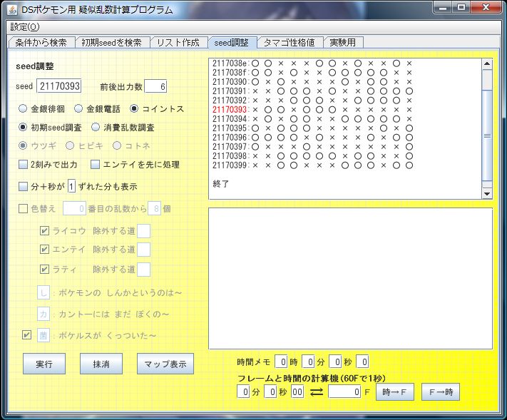Click the last 時間メモ field after 秒

[362, 362]
